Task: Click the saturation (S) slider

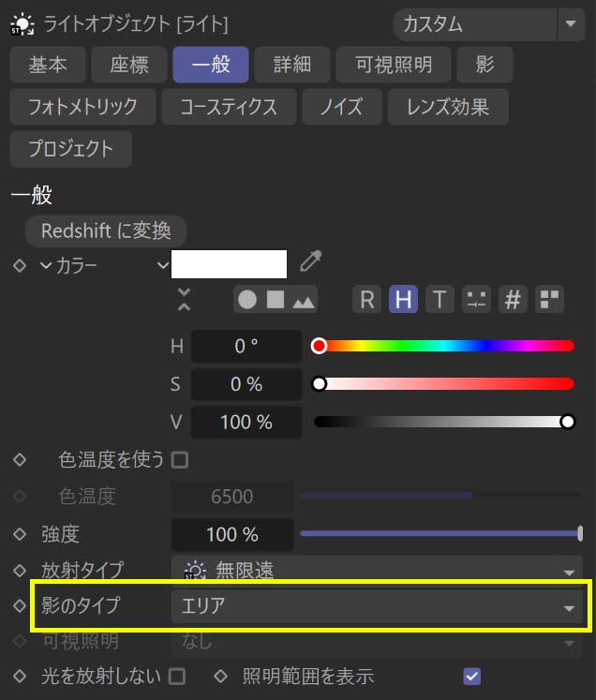Action: pos(444,383)
